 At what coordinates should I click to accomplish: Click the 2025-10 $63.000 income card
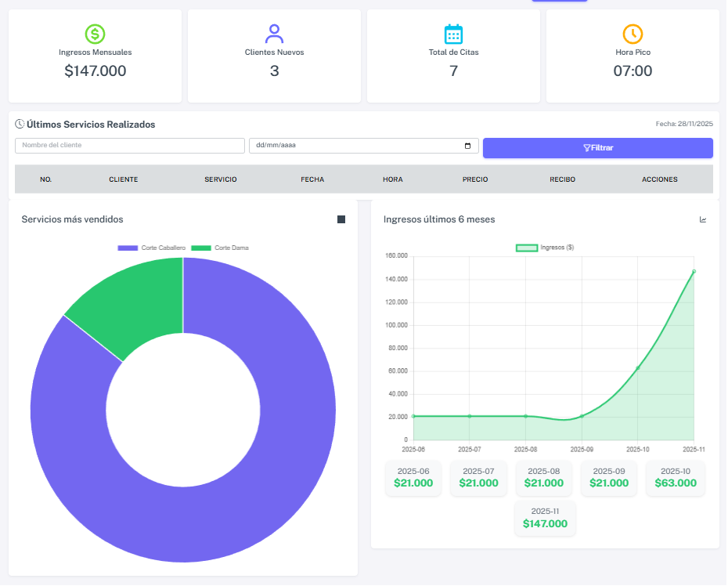click(x=675, y=478)
